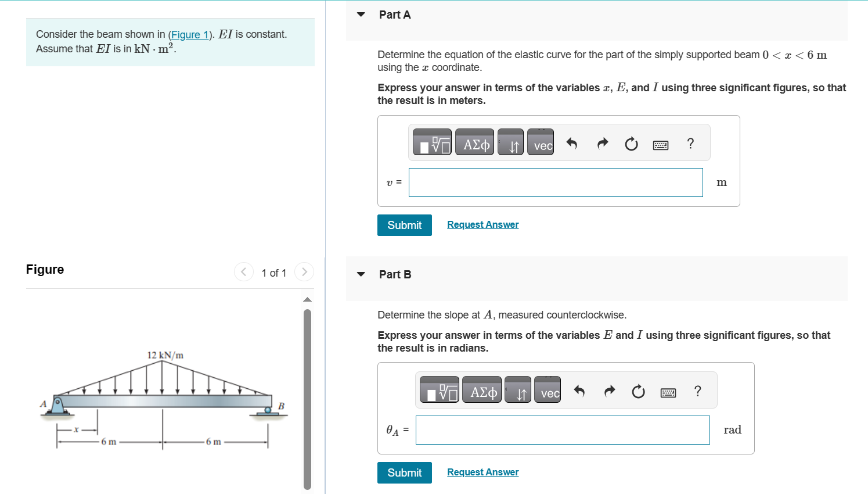
Task: Click the previous figure arrow
Action: (x=243, y=271)
